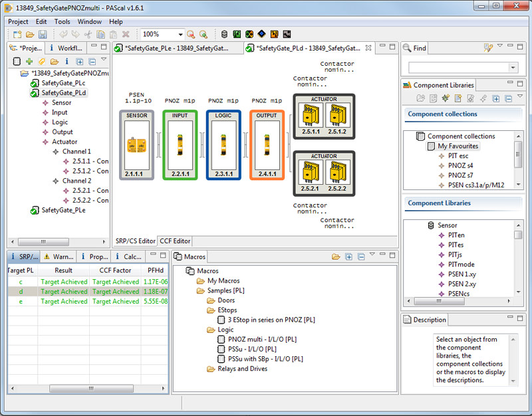Click the orange square icon in main toolbar
532x416 pixels.
[x=274, y=35]
